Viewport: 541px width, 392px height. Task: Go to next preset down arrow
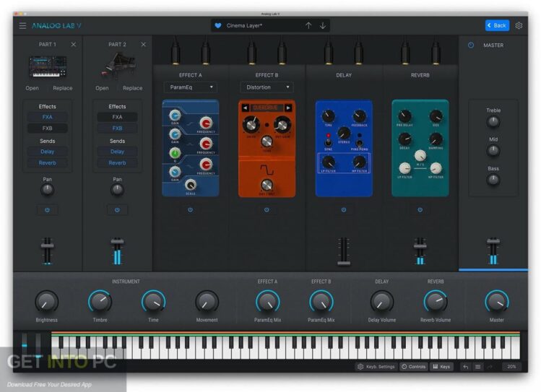click(323, 25)
